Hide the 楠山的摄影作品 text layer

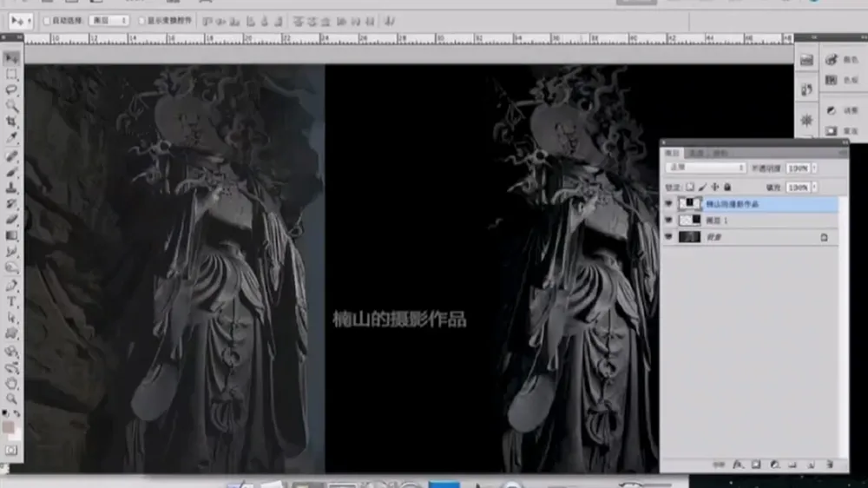(668, 204)
